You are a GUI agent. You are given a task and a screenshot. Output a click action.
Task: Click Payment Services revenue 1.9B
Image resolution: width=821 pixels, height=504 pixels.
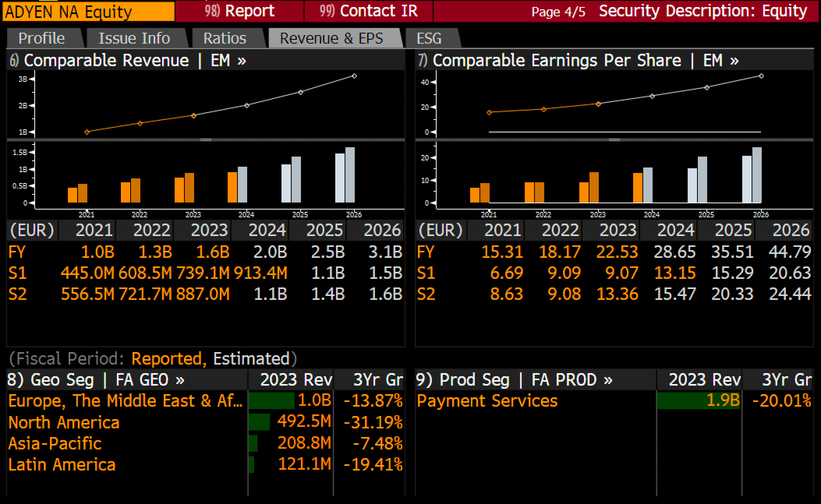pyautogui.click(x=723, y=401)
